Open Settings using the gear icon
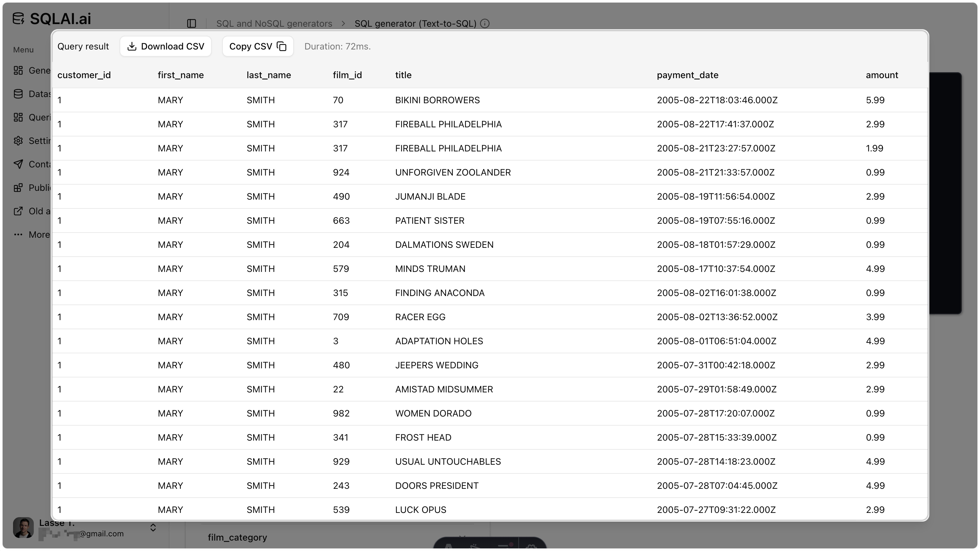 18,141
